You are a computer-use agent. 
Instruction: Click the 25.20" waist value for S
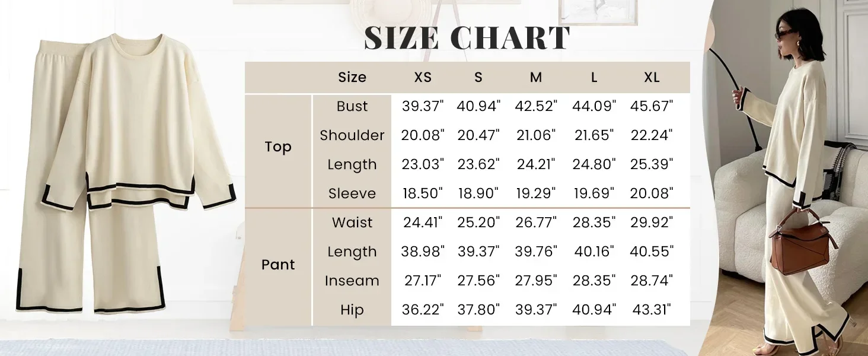pos(478,223)
